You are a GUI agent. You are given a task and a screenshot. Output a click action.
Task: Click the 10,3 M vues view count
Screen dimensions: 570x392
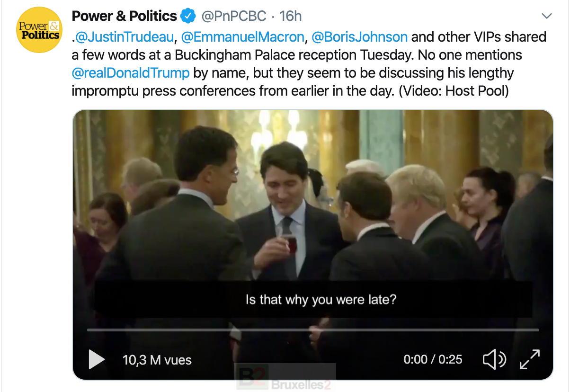[x=157, y=360]
